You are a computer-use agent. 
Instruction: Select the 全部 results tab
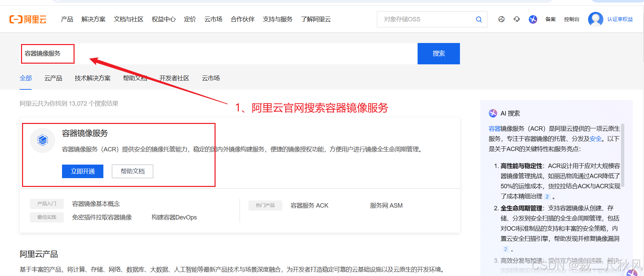(26, 78)
